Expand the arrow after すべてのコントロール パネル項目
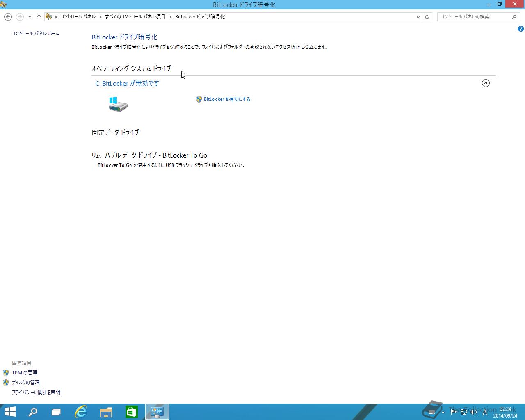The width and height of the screenshot is (525, 420). (171, 17)
